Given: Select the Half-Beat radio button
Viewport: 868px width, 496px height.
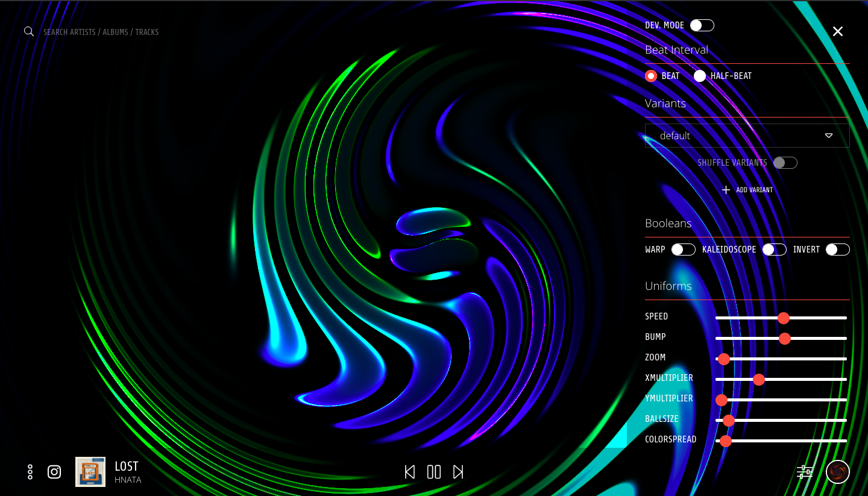Looking at the screenshot, I should (700, 76).
